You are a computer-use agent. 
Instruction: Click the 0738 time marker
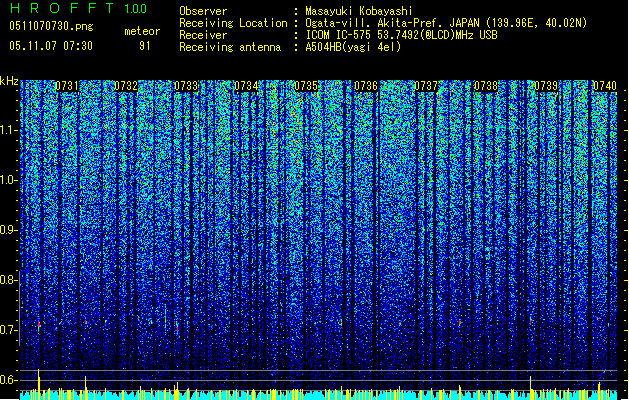[x=486, y=86]
